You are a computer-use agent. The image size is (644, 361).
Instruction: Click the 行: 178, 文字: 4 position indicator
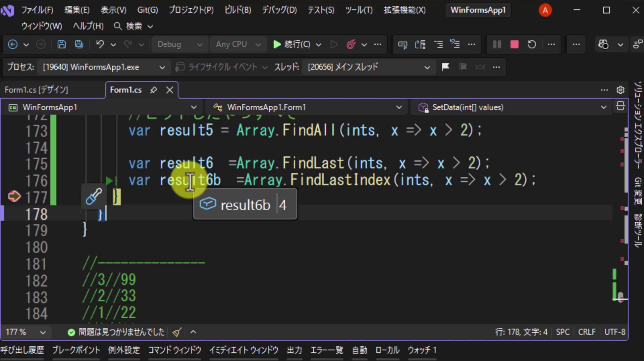coord(521,332)
